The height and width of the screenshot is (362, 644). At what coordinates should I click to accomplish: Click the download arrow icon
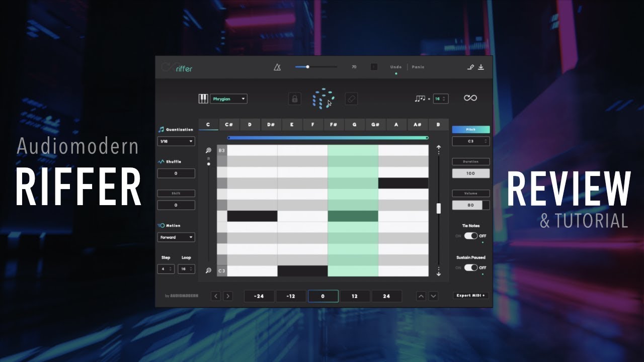tap(481, 67)
